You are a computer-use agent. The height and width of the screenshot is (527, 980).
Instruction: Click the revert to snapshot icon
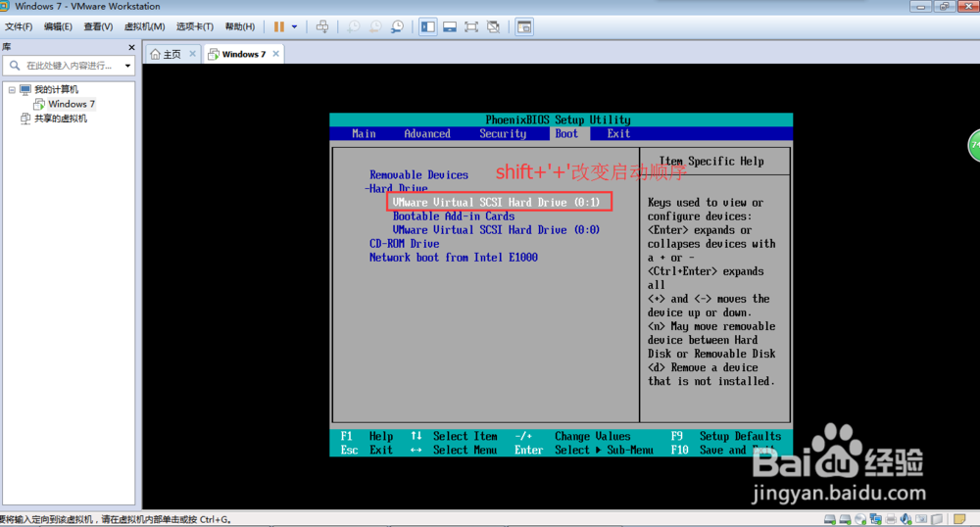pos(375,26)
